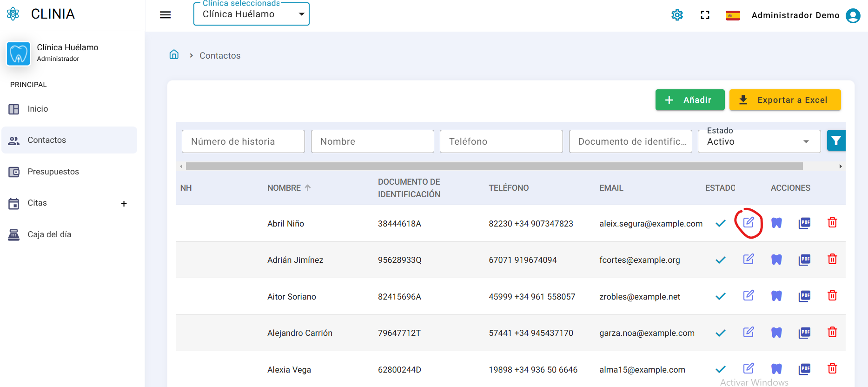Click Administrador Demo name
Screen dimensions: 868x387
[x=795, y=15]
